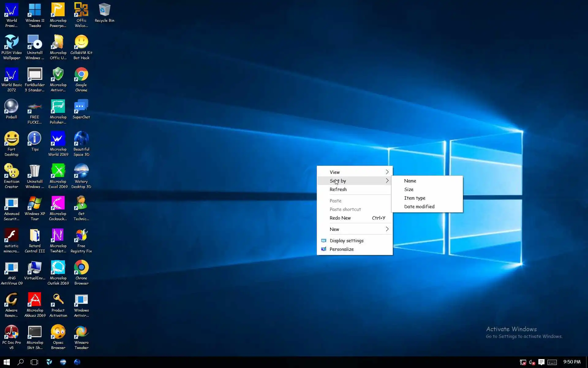Choose Refresh from the context menu
588x368 pixels.
tap(338, 189)
